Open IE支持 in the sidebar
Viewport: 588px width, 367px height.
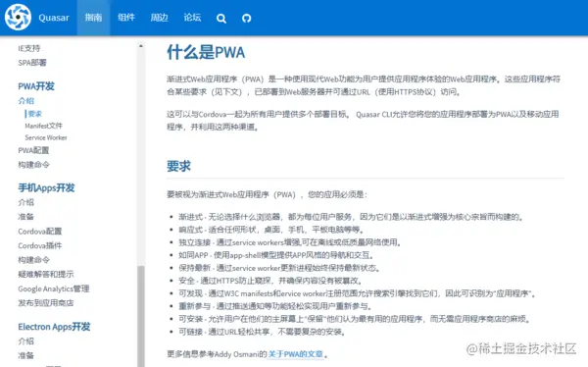pyautogui.click(x=29, y=48)
